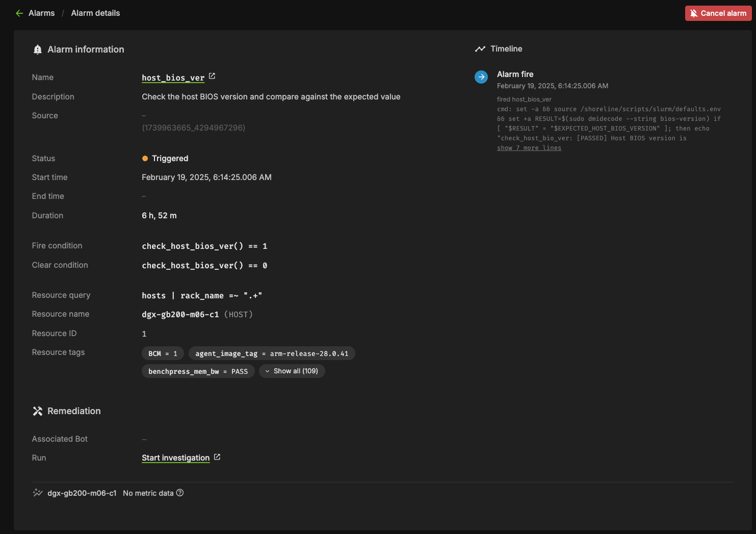Expand show 7 more lines in timeline
This screenshot has width=756, height=534.
click(x=529, y=148)
